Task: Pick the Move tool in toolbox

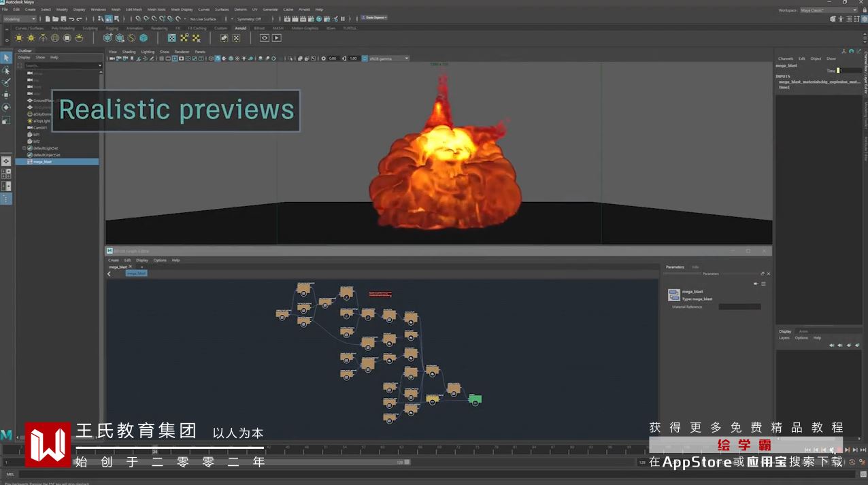Action: click(x=6, y=95)
